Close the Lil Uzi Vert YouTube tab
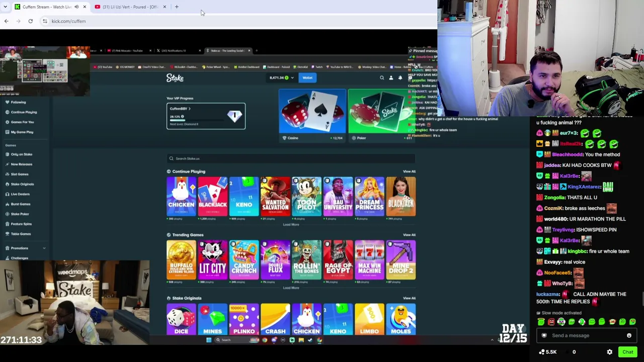The width and height of the screenshot is (644, 362). [x=165, y=7]
